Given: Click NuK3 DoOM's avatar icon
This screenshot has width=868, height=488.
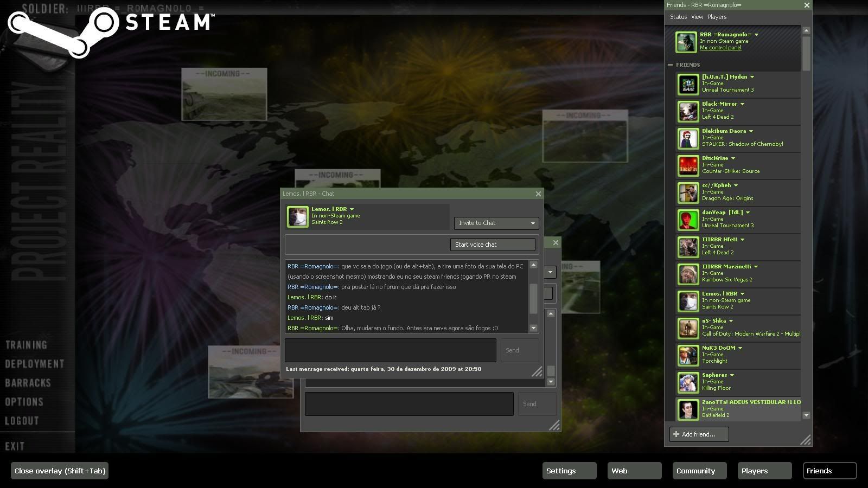Looking at the screenshot, I should coord(688,355).
